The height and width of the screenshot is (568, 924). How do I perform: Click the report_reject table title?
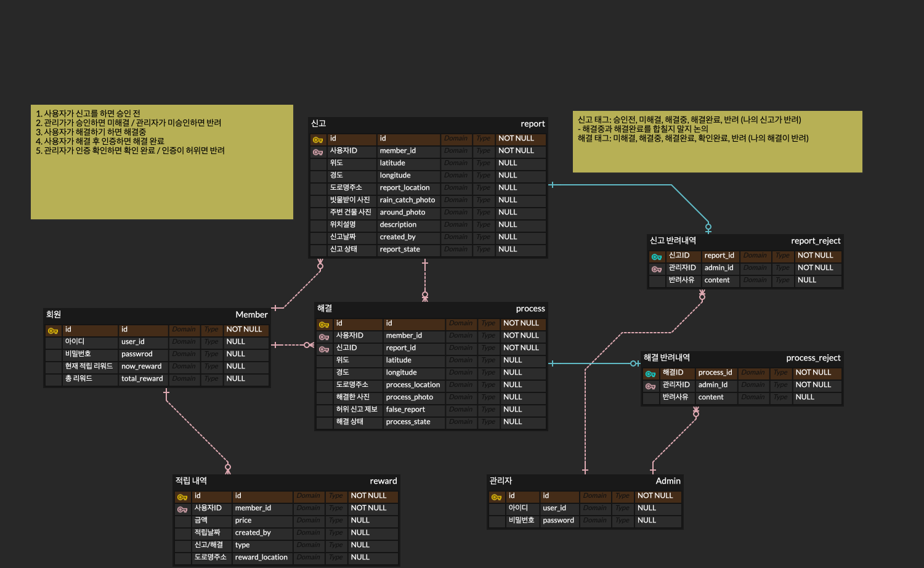[x=816, y=241]
